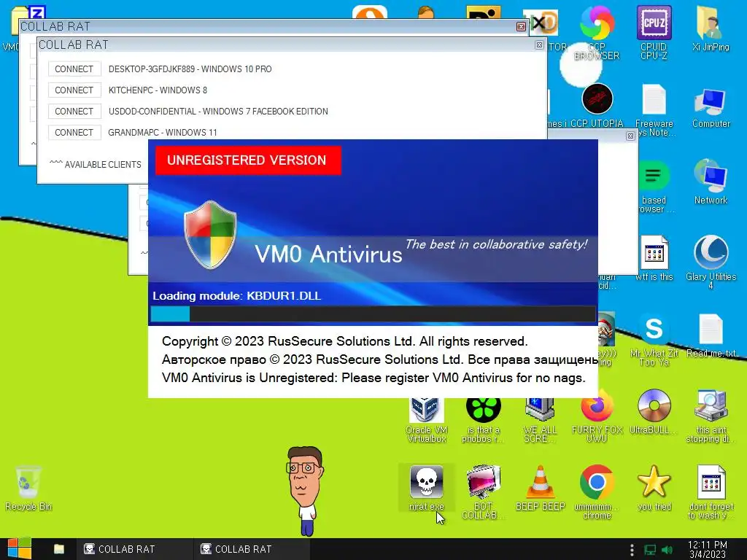Image resolution: width=747 pixels, height=560 pixels.
Task: Launch Oracle VM Virtualbox icon
Action: point(426,420)
